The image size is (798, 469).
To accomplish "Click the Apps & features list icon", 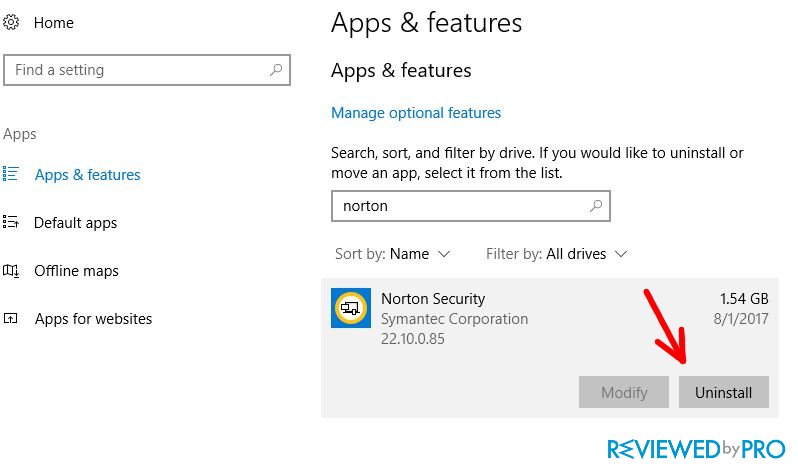I will (11, 174).
